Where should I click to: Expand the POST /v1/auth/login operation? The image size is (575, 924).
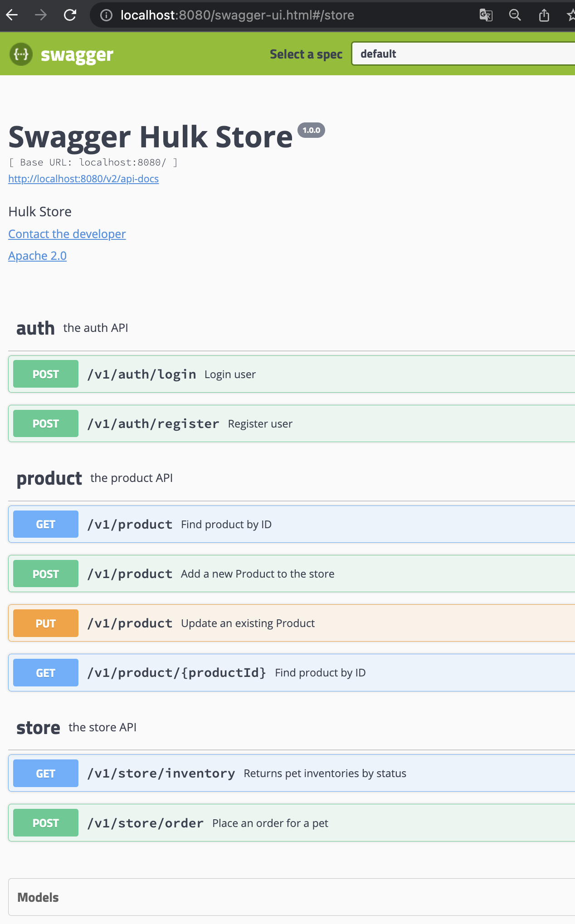click(x=141, y=374)
